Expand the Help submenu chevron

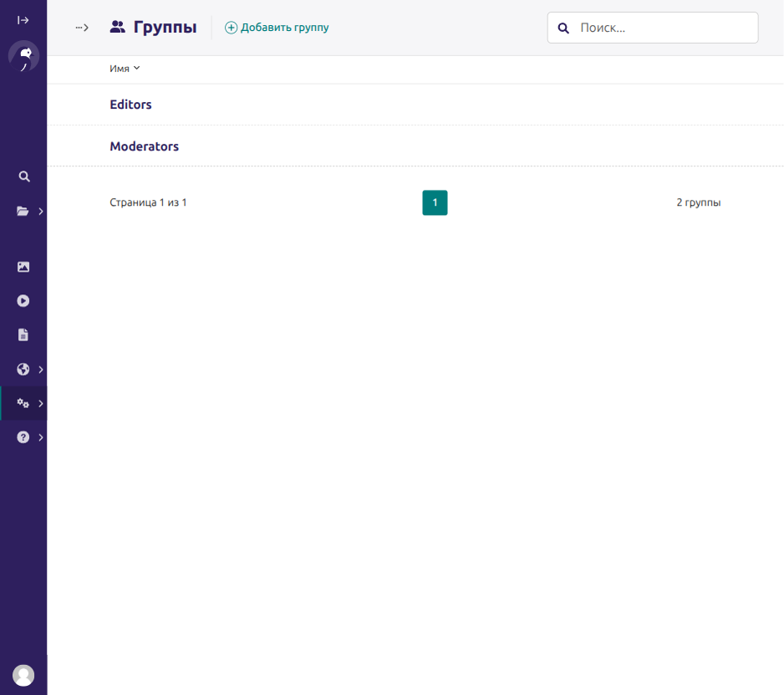[41, 437]
